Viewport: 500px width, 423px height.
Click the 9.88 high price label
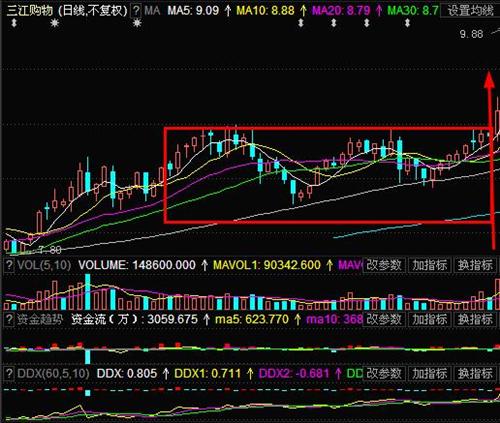click(x=471, y=34)
